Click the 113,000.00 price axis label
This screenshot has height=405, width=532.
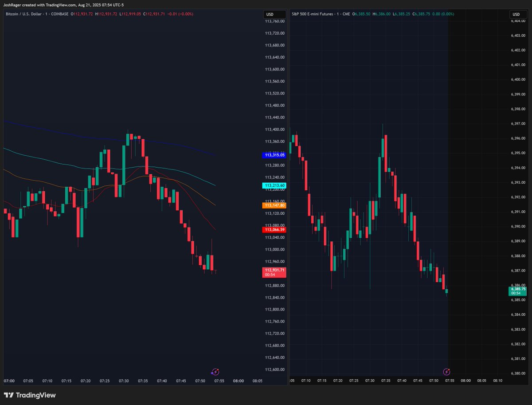tap(275, 249)
